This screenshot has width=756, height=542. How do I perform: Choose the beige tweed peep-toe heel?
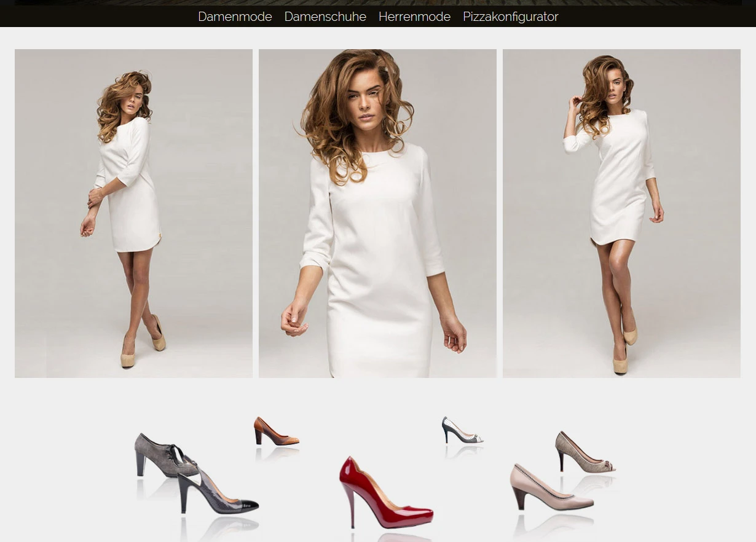585,452
